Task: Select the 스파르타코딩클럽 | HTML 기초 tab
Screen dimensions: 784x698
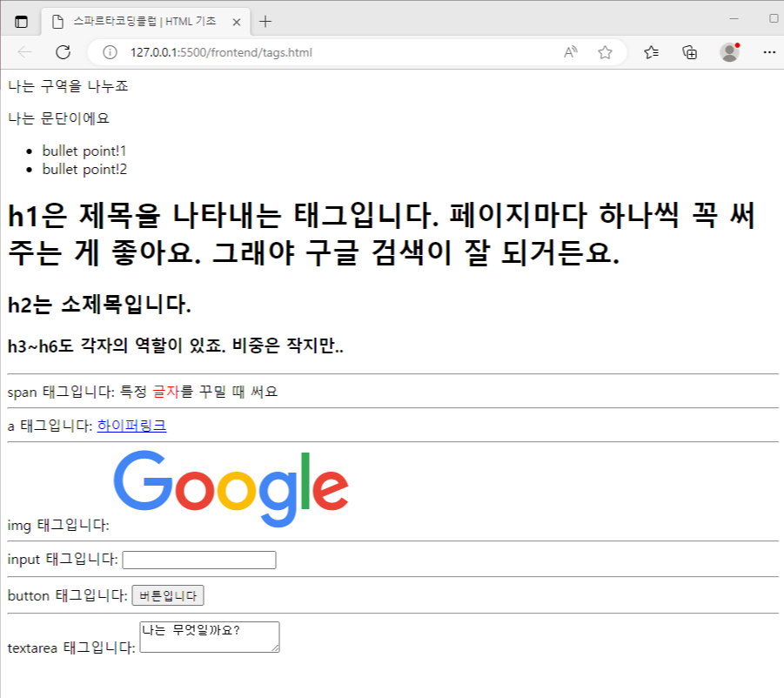Action: pyautogui.click(x=145, y=22)
